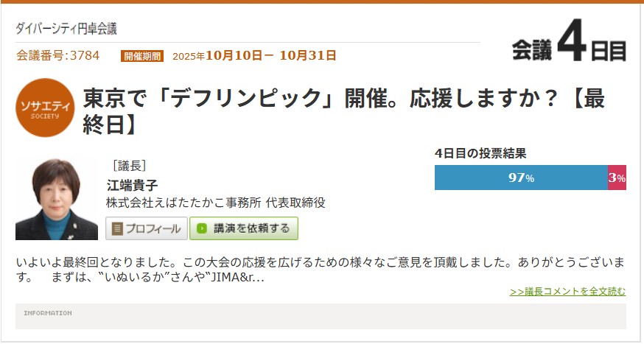Viewport: 644px width, 344px height.
Task: Click the date range 10月10日－10月31日
Action: pos(270,55)
